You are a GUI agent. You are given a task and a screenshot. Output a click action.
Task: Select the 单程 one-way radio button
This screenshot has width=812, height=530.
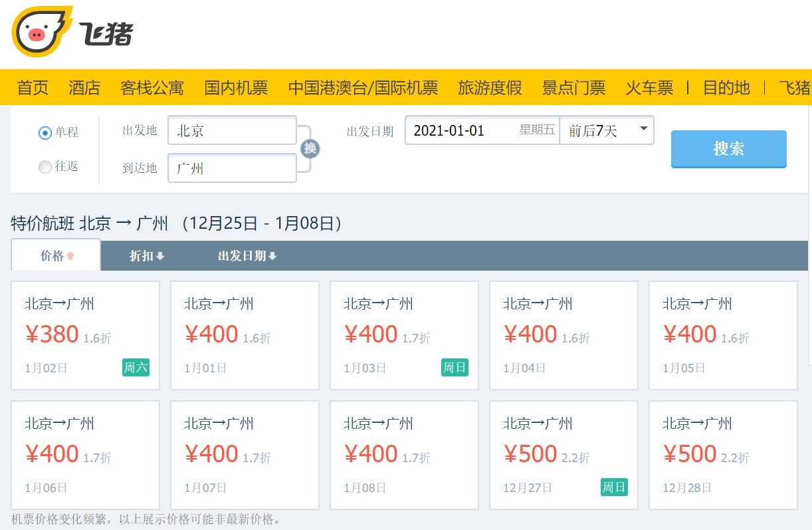45,133
